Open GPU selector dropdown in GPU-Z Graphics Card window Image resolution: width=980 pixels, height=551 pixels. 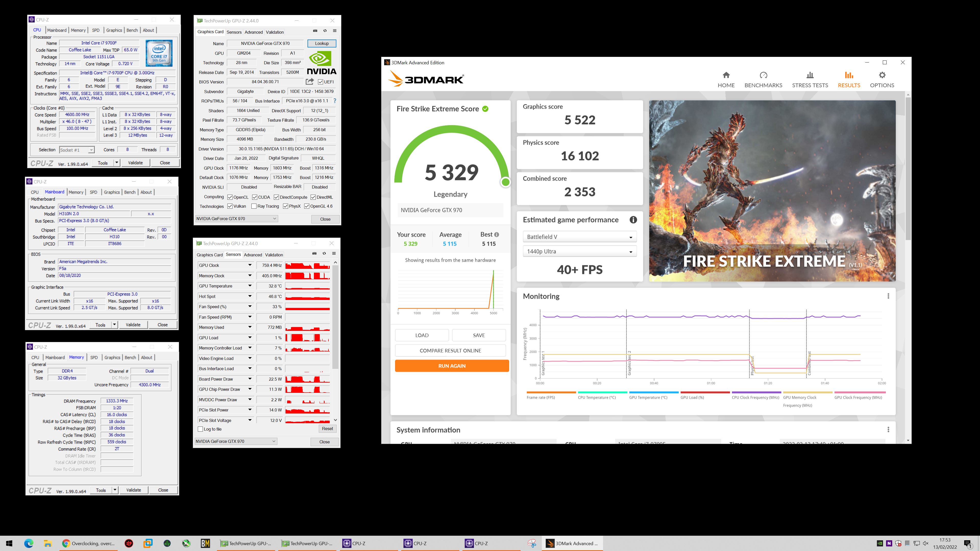236,219
